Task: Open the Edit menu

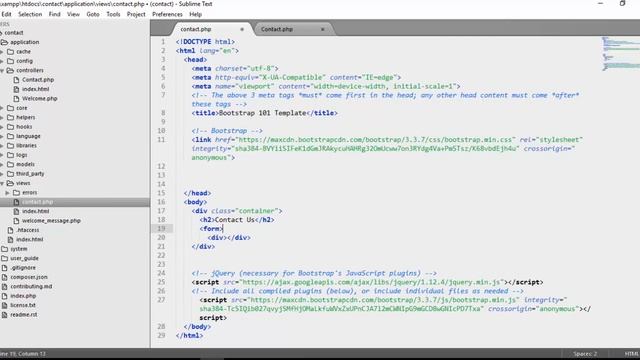Action: [6, 14]
